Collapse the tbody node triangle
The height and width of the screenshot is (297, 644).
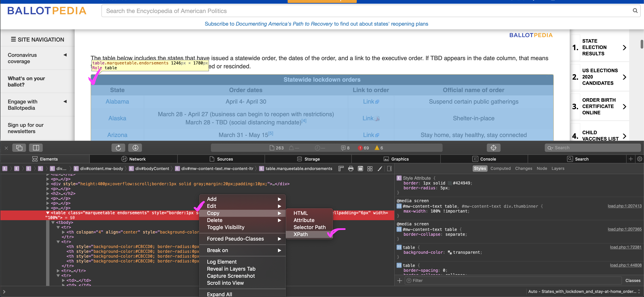pyautogui.click(x=53, y=223)
